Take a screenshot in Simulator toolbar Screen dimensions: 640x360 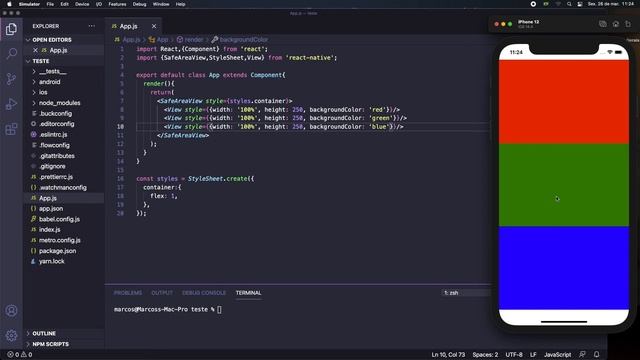(603, 24)
